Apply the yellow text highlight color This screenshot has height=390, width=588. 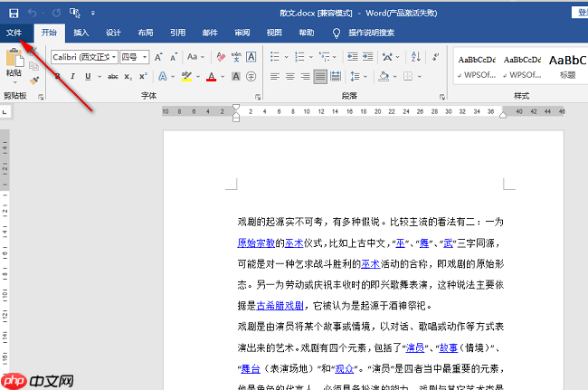pos(186,77)
